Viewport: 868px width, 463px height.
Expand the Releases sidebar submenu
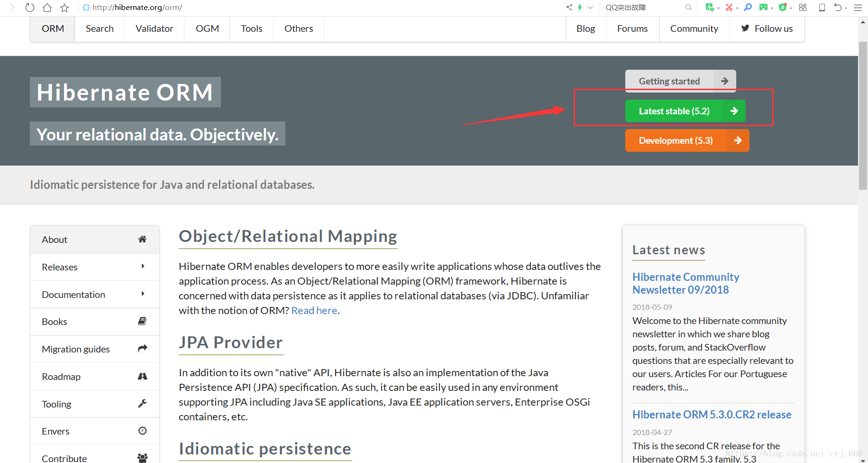[95, 267]
